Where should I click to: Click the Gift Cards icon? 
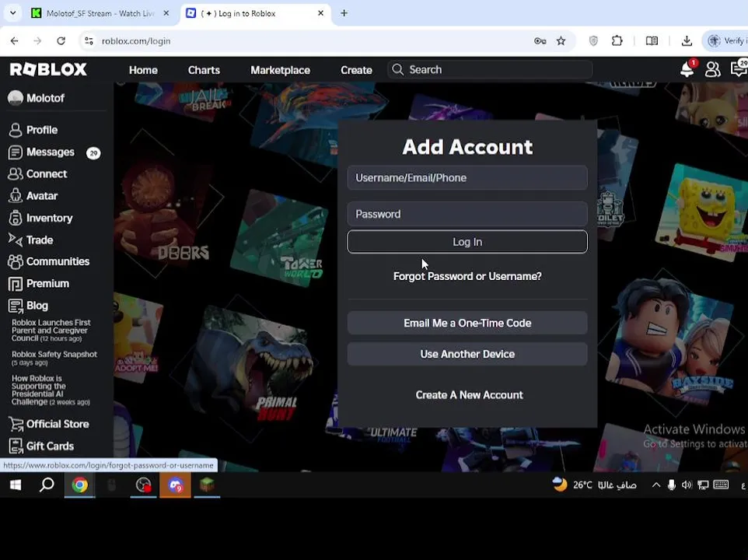[16, 446]
